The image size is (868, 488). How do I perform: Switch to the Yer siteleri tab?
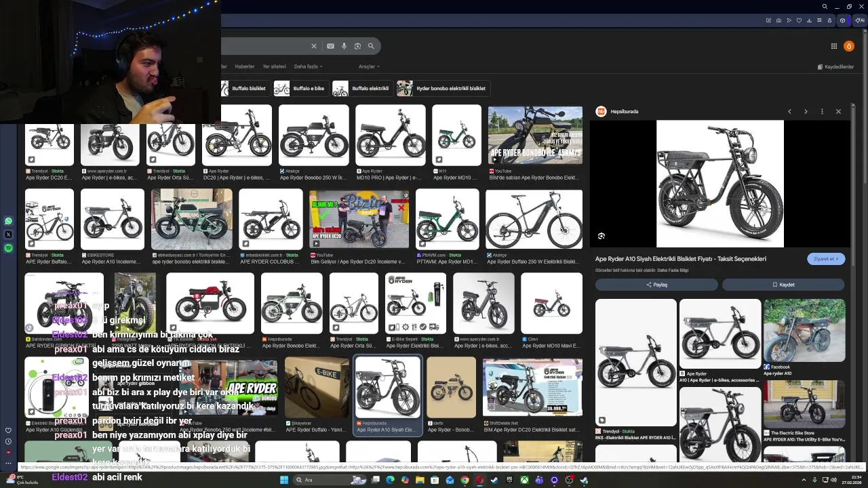coord(274,66)
